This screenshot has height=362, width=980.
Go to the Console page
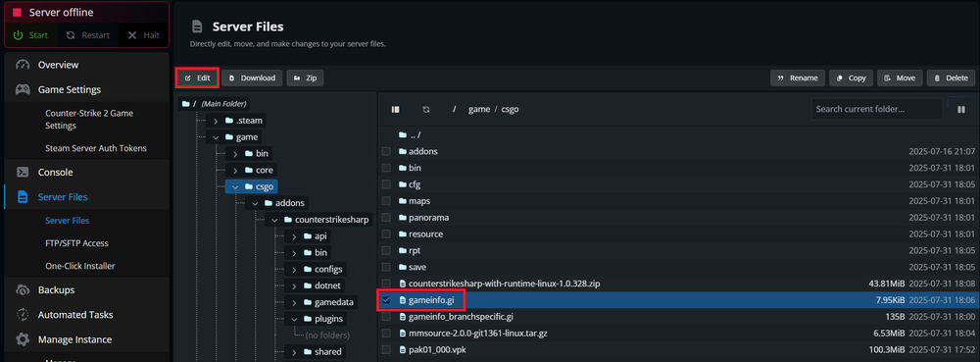[x=55, y=172]
